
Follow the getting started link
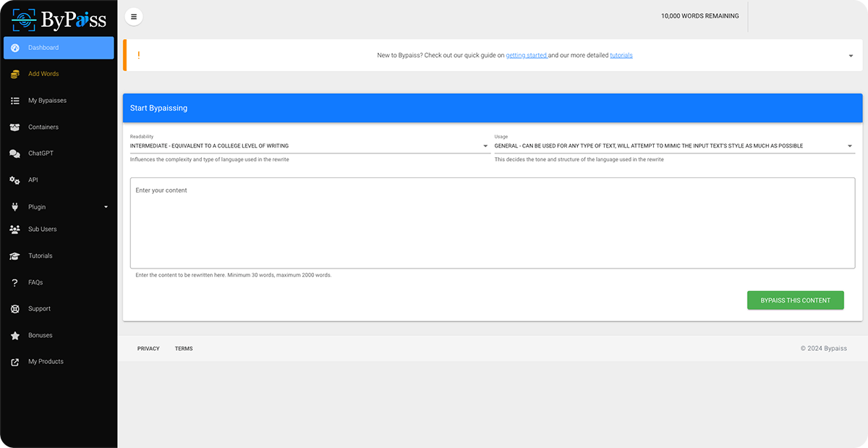coord(526,56)
